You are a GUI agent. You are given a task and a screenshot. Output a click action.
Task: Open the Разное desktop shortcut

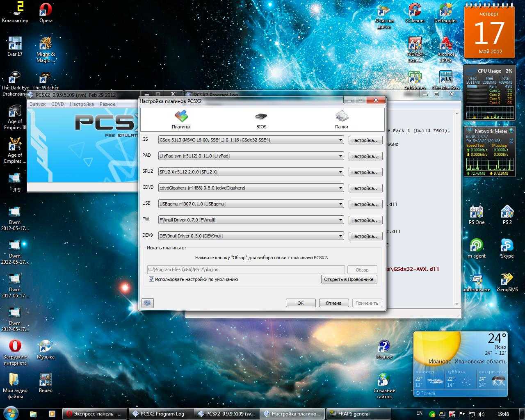point(384,349)
